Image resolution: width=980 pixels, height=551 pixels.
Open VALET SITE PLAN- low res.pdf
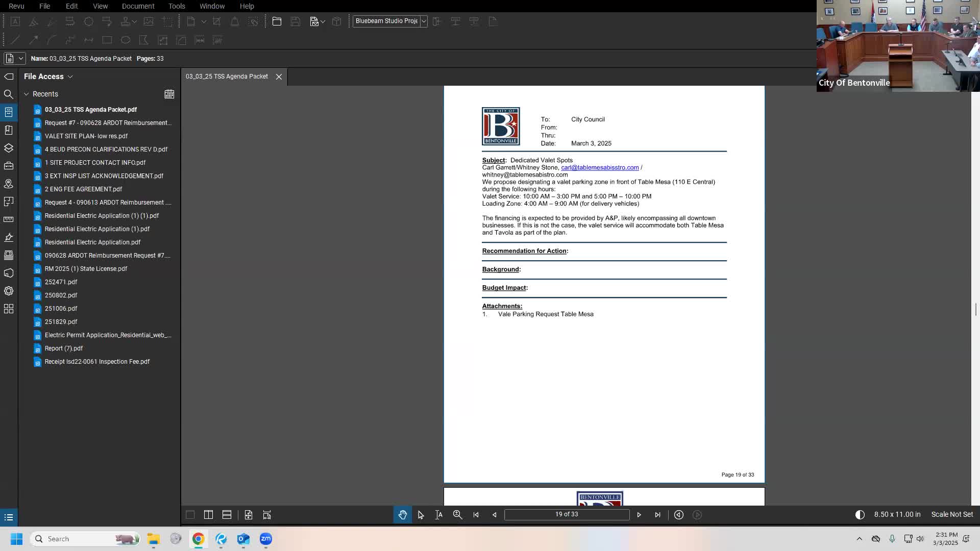point(86,136)
